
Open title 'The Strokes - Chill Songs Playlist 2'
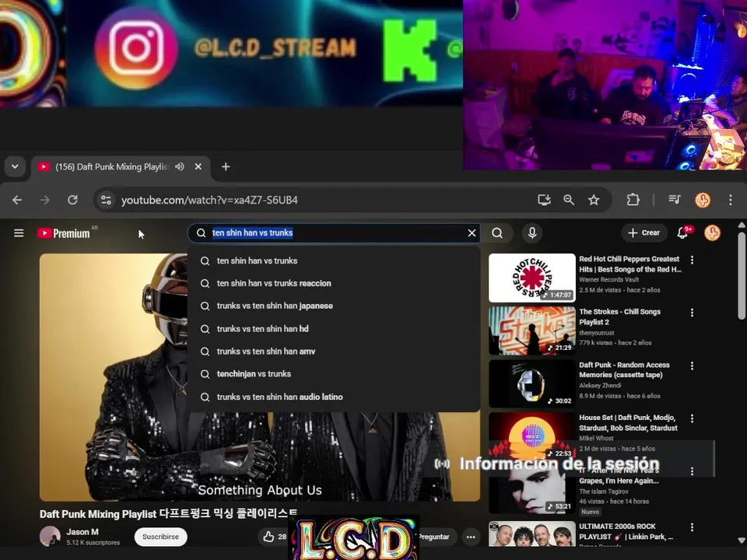pyautogui.click(x=620, y=317)
